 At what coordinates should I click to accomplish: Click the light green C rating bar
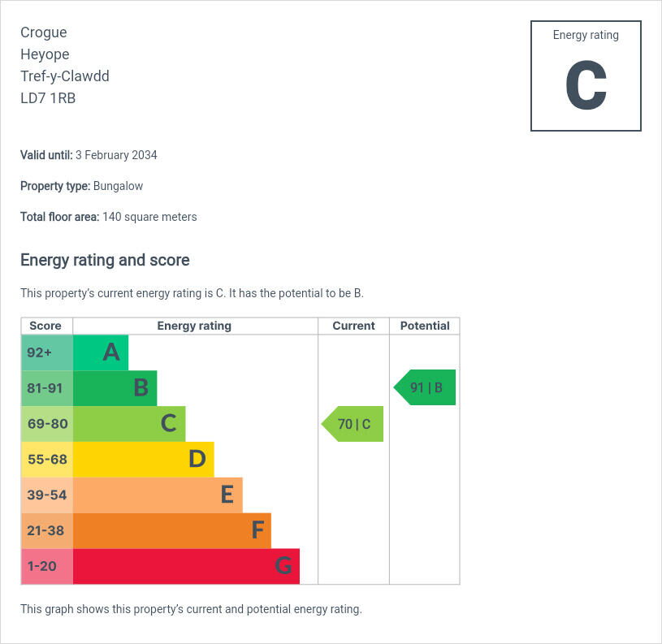coord(129,424)
